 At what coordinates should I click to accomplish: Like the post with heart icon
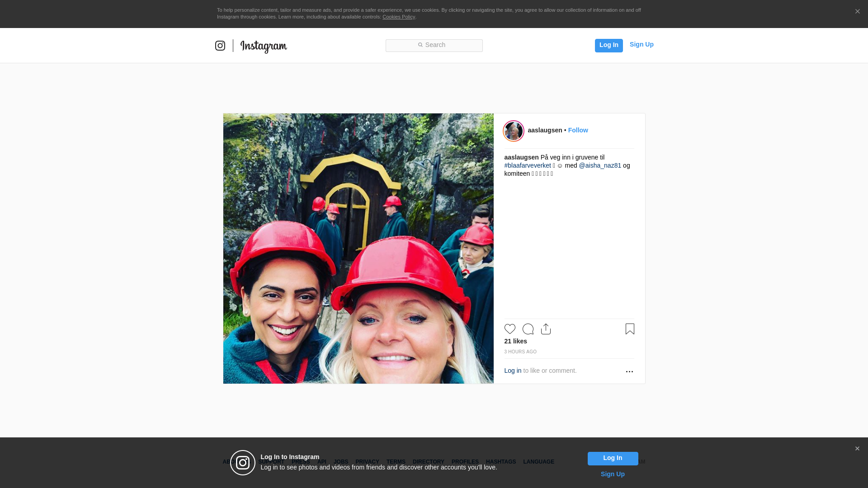click(510, 329)
